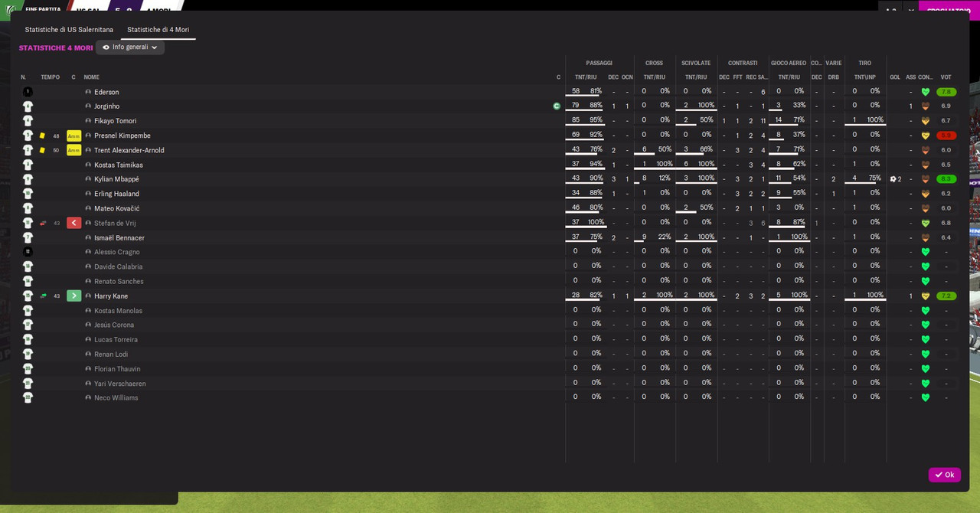Click Ederson's black goalkeeper shirt icon
Viewport: 980px width, 513px height.
pyautogui.click(x=28, y=92)
